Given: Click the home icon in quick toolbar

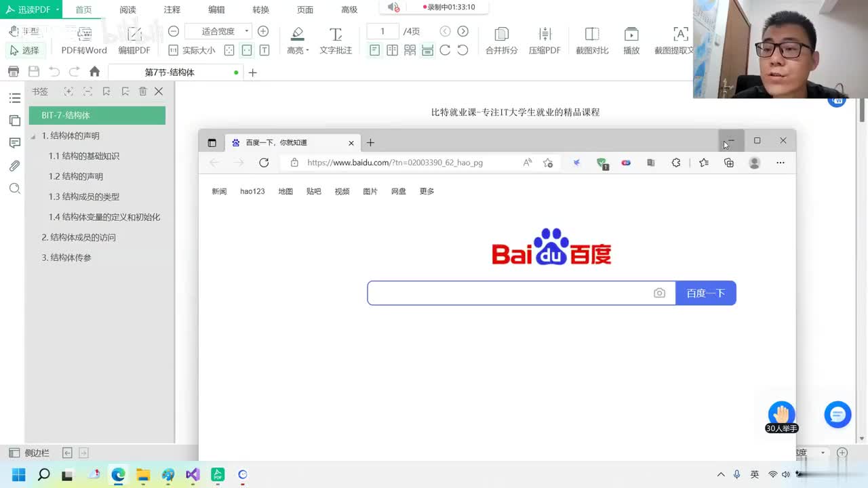Looking at the screenshot, I should coord(94,72).
